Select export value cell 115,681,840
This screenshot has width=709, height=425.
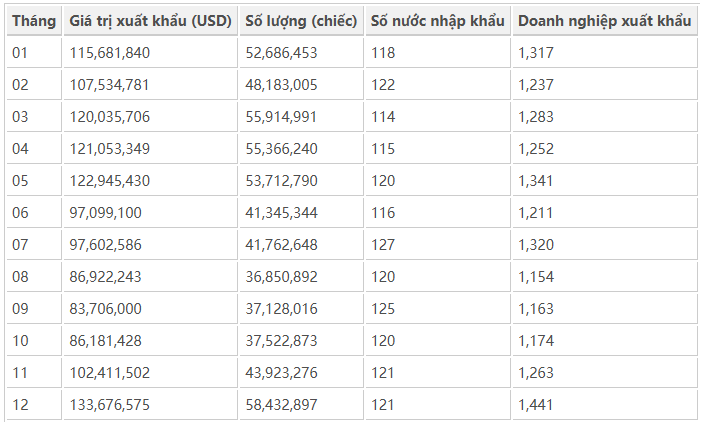tap(110, 53)
